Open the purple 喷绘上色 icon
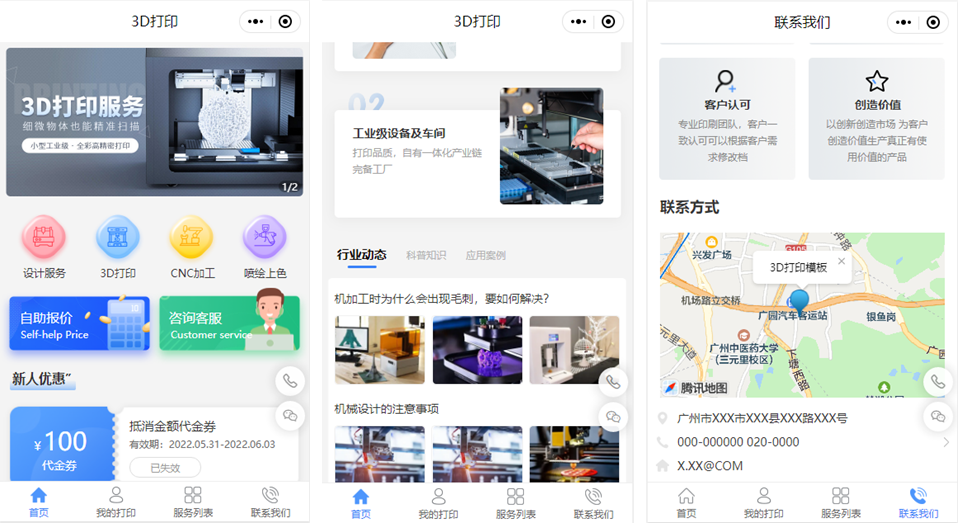The width and height of the screenshot is (958, 523). tap(265, 236)
